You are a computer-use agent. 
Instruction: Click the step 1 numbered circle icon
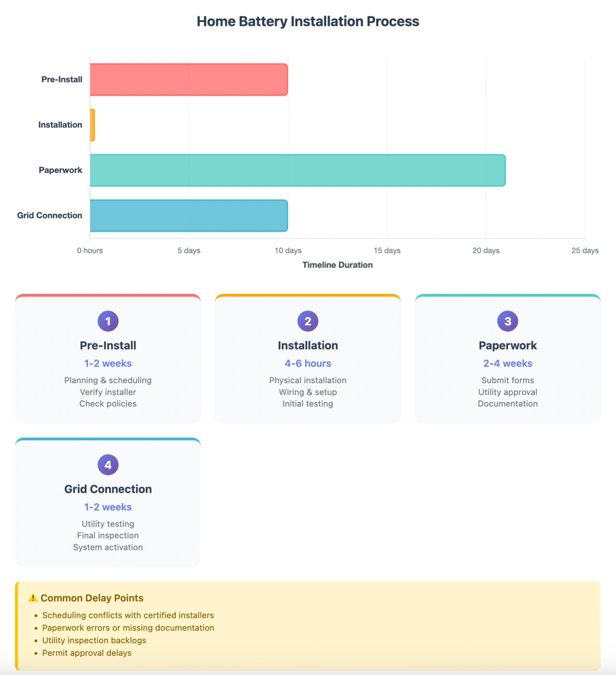pyautogui.click(x=108, y=321)
